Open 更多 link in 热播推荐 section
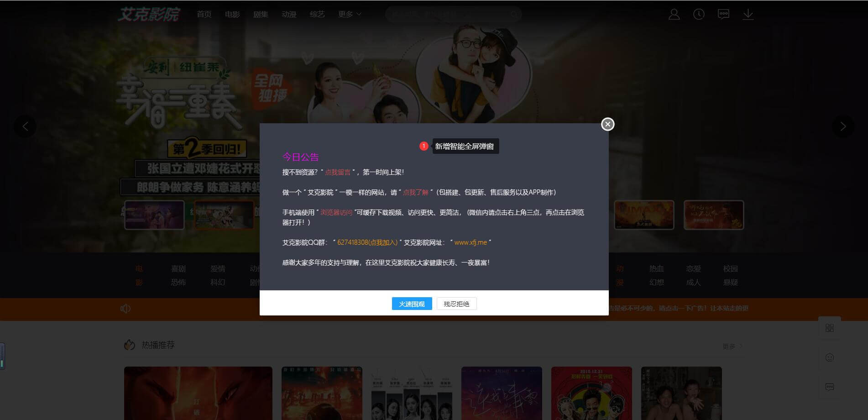 (732, 346)
